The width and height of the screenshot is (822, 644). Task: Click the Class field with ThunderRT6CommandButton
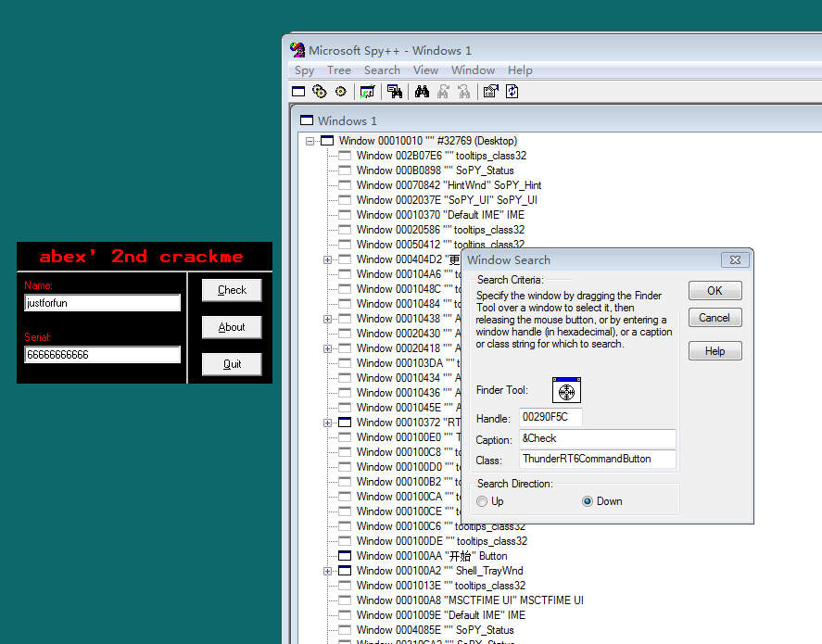pos(598,459)
